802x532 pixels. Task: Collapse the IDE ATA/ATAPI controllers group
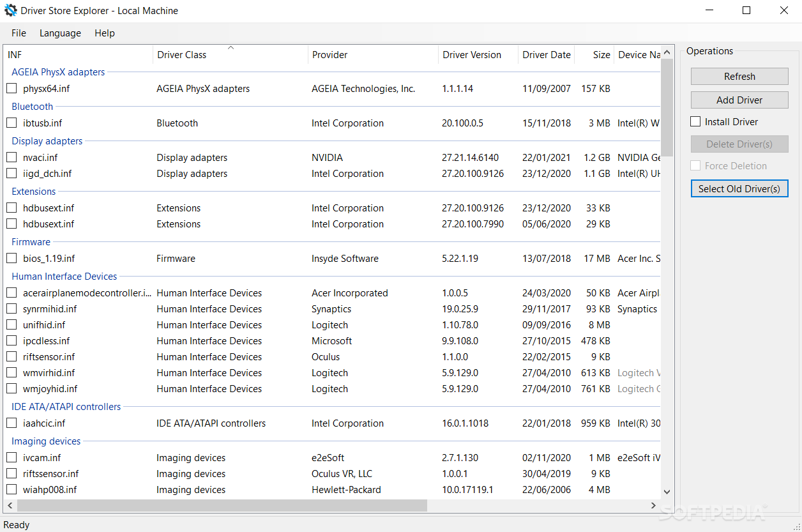[x=66, y=407]
